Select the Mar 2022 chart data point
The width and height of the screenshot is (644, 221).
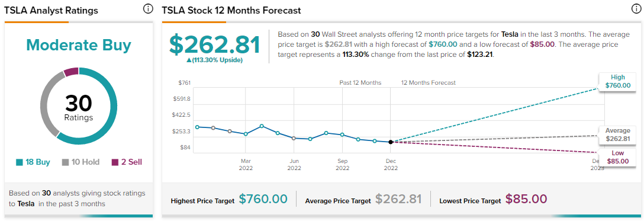pos(246,134)
